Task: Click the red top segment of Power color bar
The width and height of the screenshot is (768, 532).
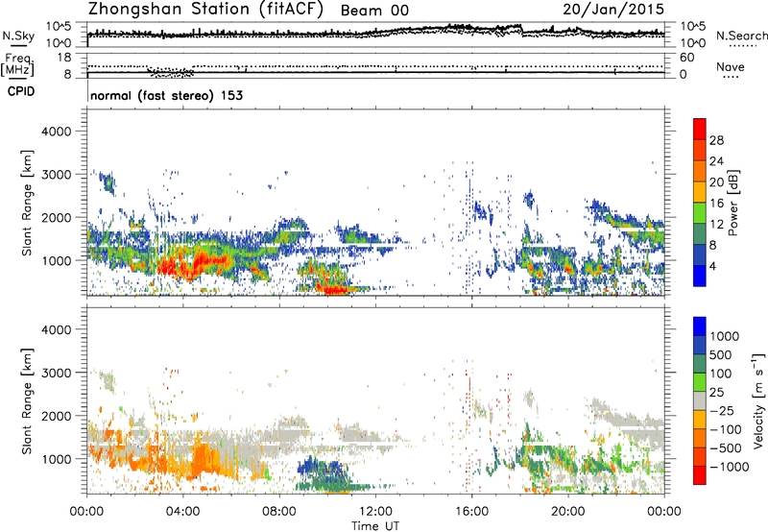Action: [x=700, y=128]
